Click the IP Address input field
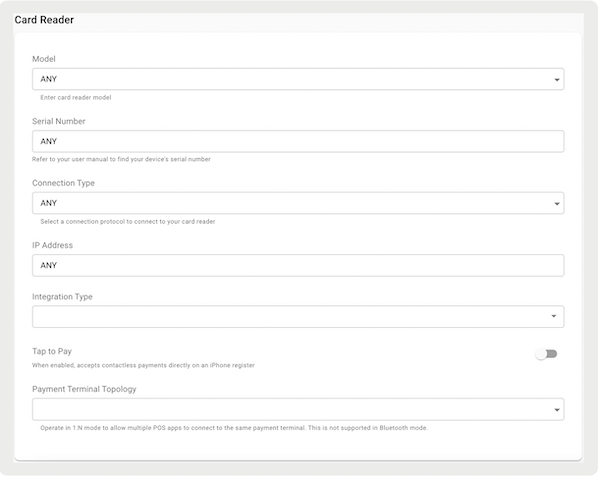The image size is (600, 480). (x=298, y=265)
